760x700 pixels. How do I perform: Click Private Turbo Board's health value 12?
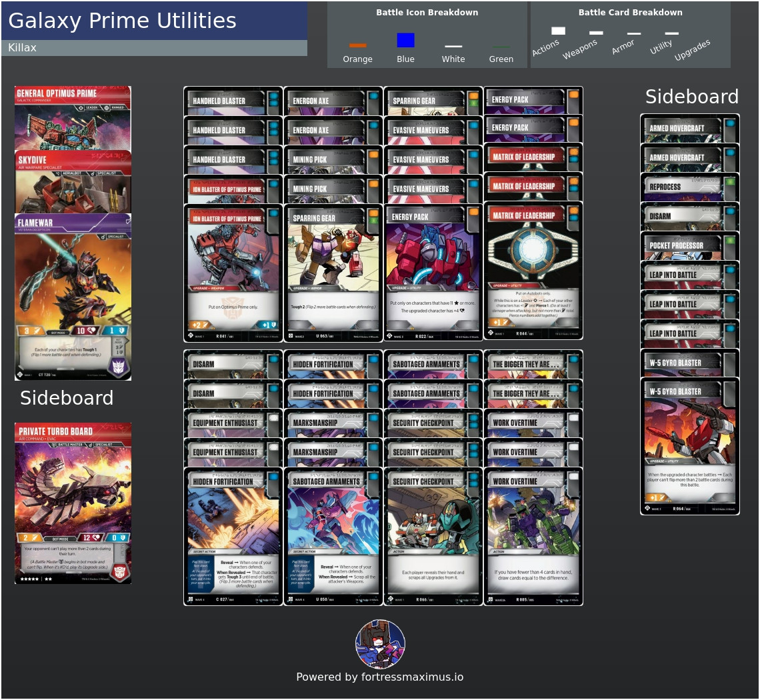91,537
